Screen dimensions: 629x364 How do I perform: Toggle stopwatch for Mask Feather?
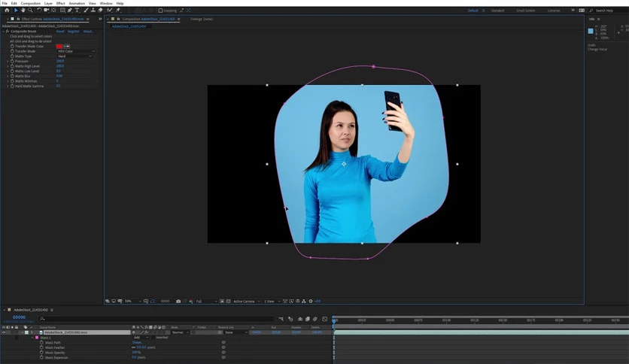(x=41, y=347)
